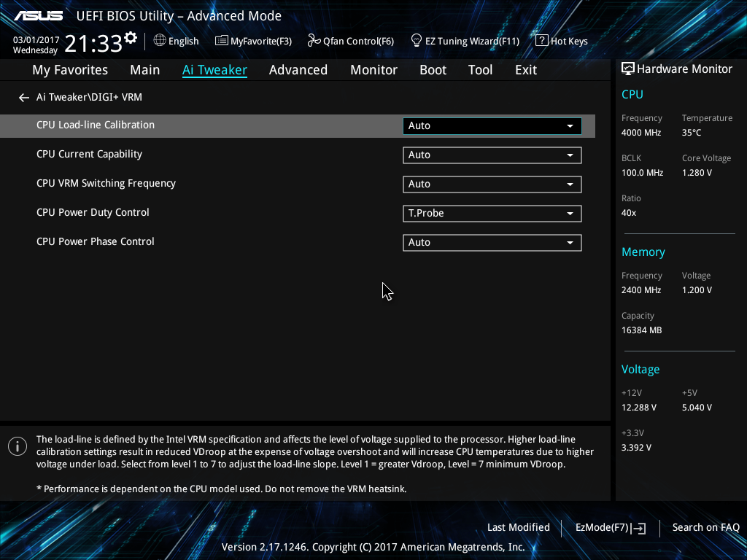Screen dimensions: 747x560
Task: Switch to the My Favorites tab
Action: (70, 70)
